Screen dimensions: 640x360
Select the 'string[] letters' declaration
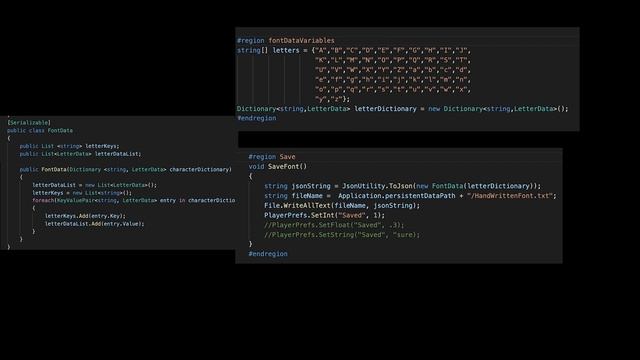point(268,50)
